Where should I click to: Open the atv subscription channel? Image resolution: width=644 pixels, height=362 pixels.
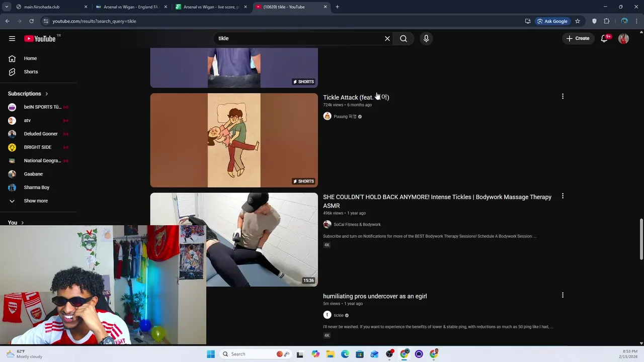pyautogui.click(x=38, y=120)
